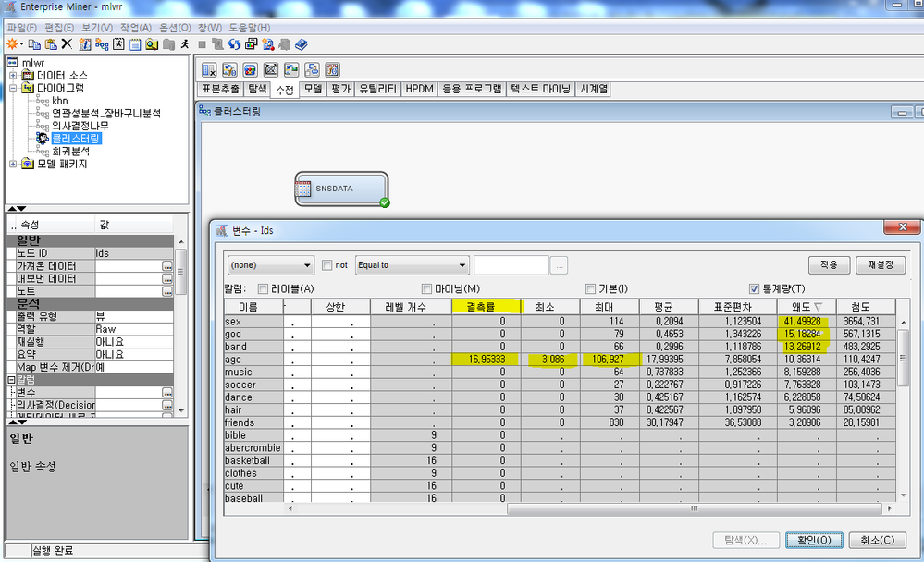Select the Rules Builder tool icon
The height and width of the screenshot is (562, 924).
[x=313, y=70]
